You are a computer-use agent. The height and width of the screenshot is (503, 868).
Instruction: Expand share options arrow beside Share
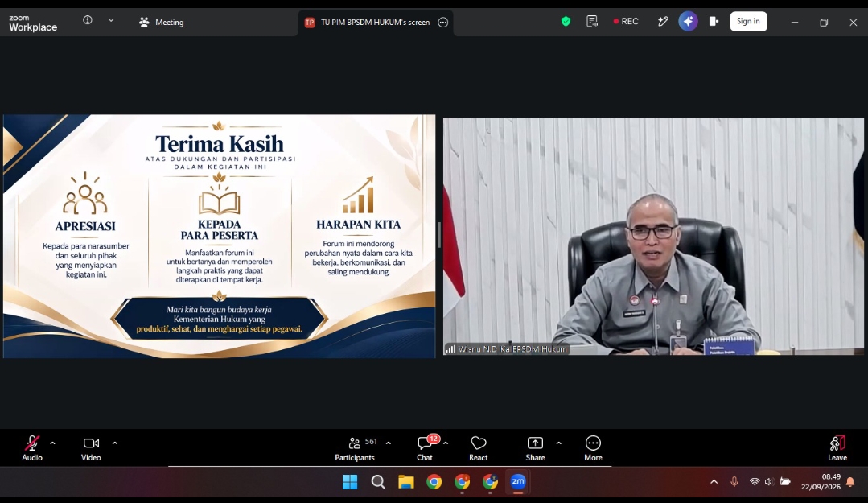pyautogui.click(x=558, y=443)
